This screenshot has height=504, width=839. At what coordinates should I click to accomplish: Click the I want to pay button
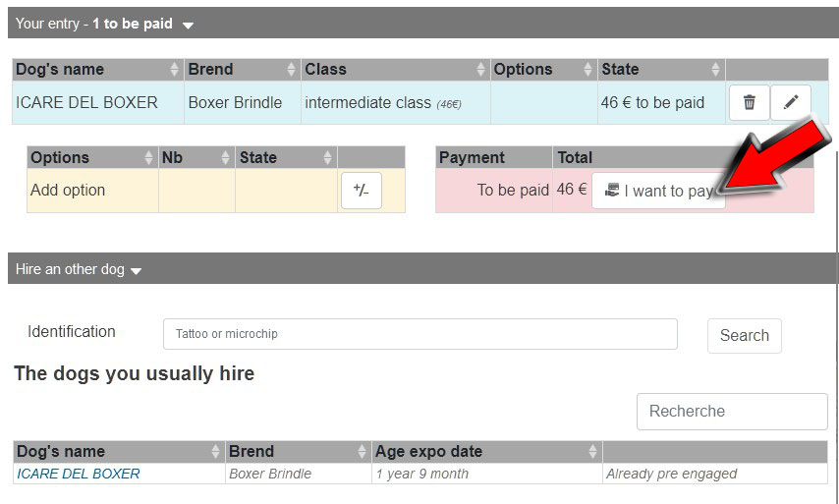tap(658, 191)
